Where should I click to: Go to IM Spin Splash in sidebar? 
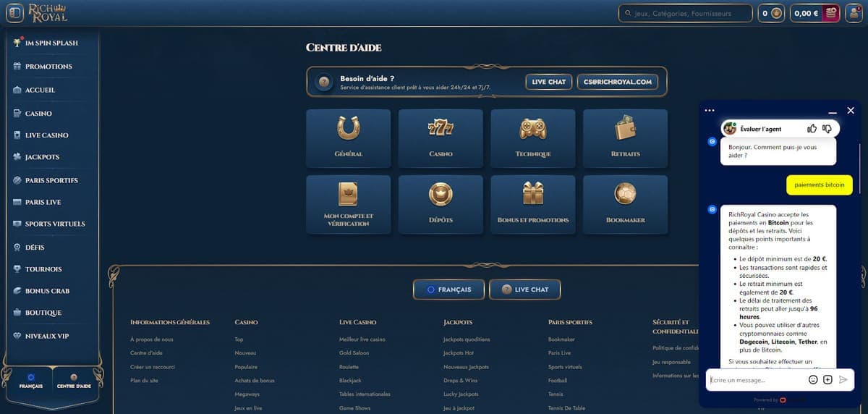pyautogui.click(x=51, y=43)
